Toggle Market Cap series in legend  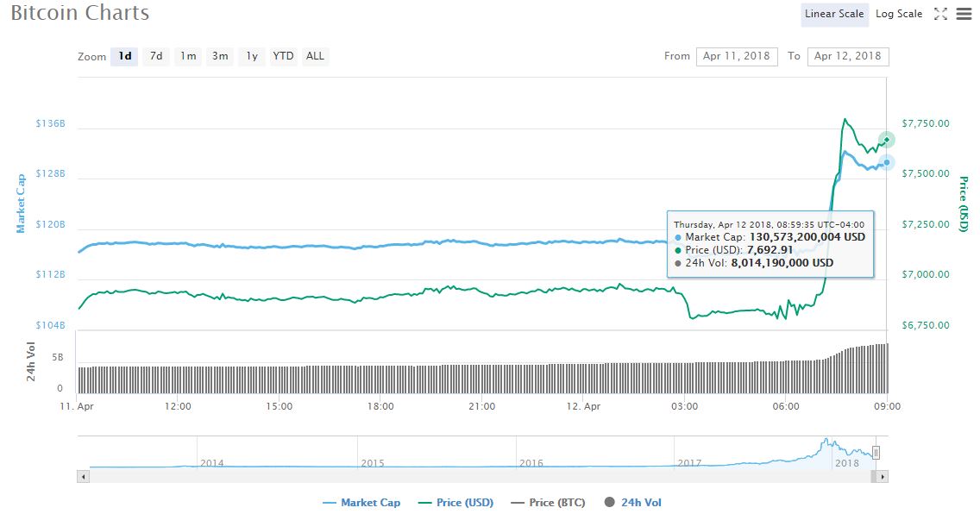(x=361, y=503)
